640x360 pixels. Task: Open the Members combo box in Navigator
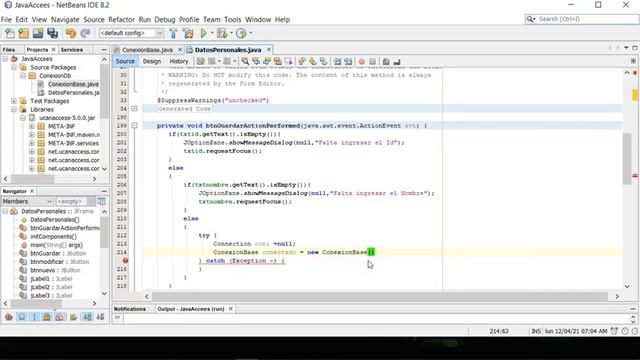pyautogui.click(x=27, y=201)
